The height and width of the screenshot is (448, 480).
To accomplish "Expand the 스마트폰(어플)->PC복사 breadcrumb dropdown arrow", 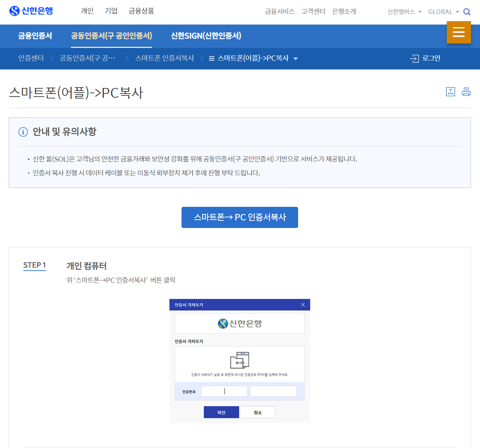I will pyautogui.click(x=296, y=59).
